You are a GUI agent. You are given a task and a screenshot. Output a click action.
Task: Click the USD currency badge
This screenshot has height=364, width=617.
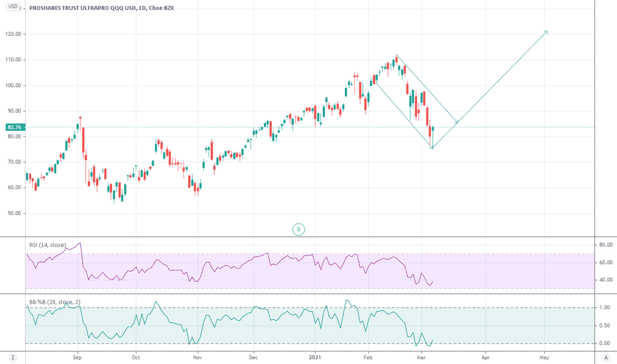pyautogui.click(x=13, y=7)
